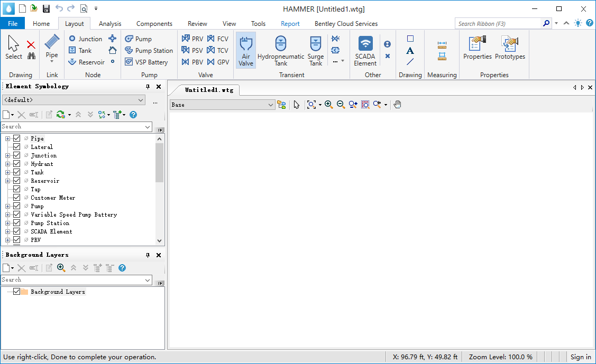The width and height of the screenshot is (596, 364).
Task: Select the GPV valve tool
Action: pyautogui.click(x=218, y=62)
